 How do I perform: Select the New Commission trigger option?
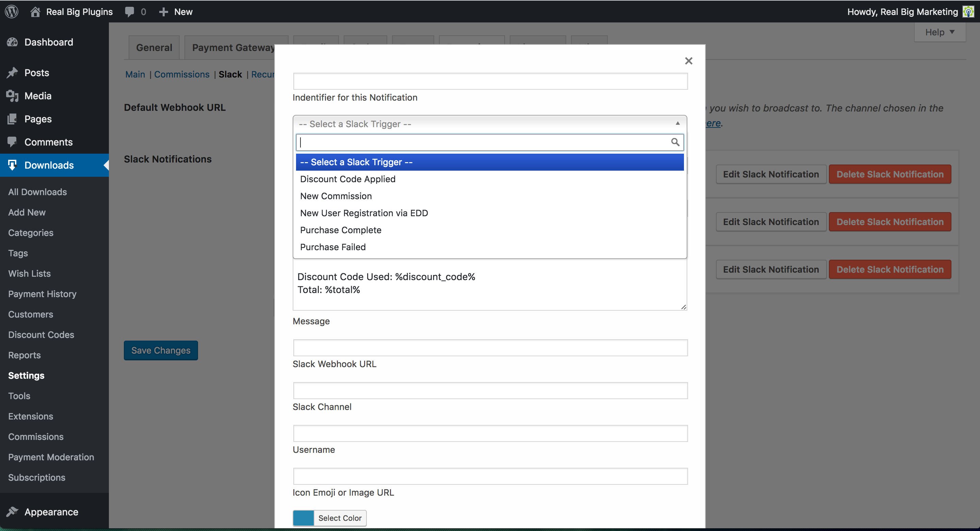tap(336, 195)
